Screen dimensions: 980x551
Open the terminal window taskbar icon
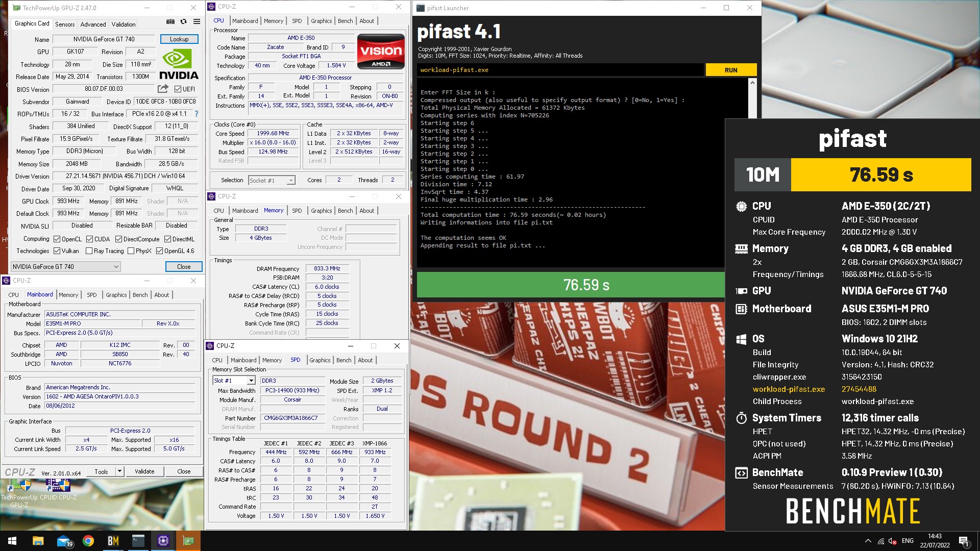(138, 541)
